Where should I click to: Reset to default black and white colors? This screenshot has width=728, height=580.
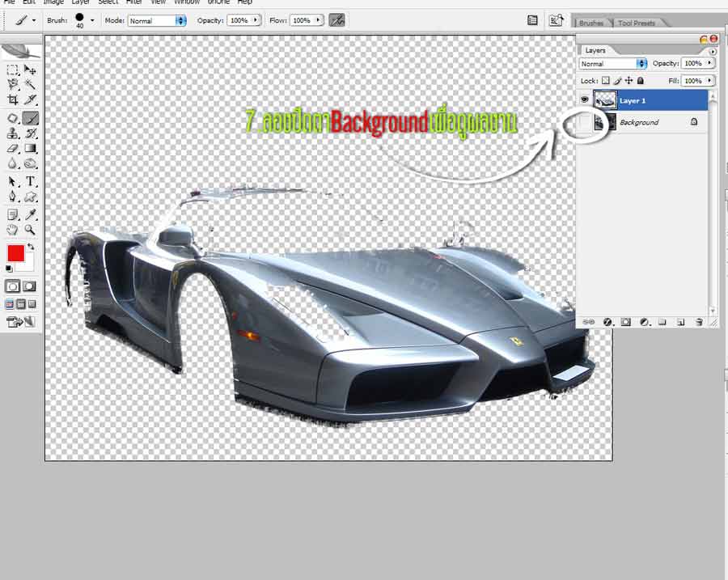pos(9,269)
